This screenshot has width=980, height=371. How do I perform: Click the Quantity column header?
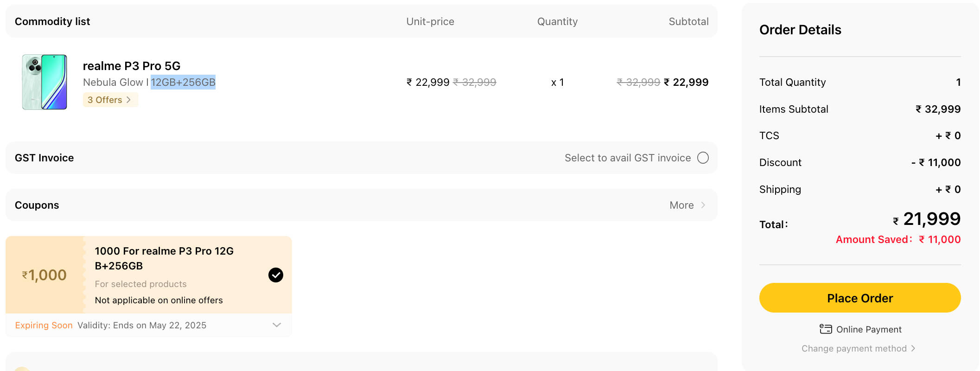(557, 21)
